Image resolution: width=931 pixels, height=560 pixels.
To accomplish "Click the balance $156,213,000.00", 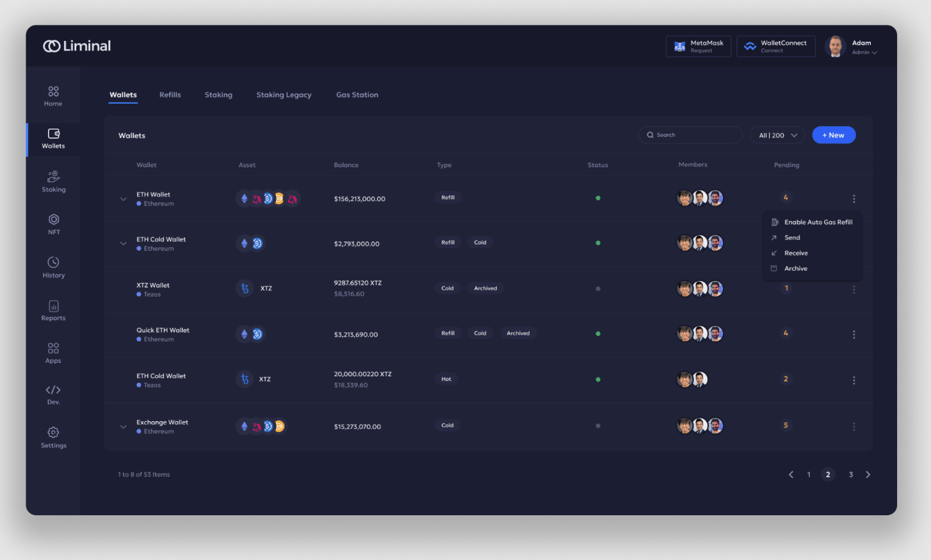I will pos(360,199).
